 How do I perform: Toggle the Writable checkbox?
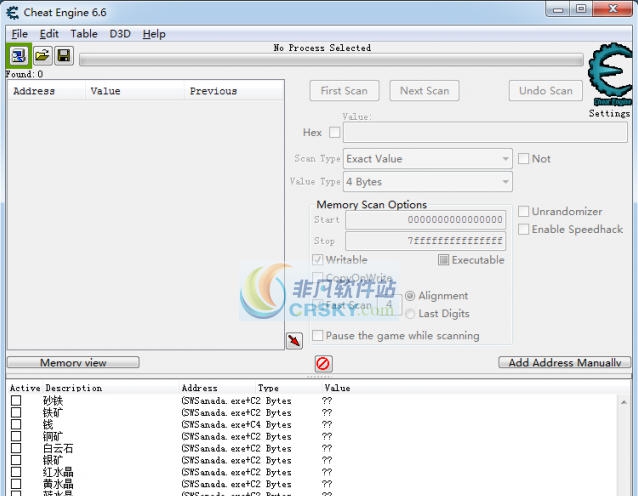317,259
